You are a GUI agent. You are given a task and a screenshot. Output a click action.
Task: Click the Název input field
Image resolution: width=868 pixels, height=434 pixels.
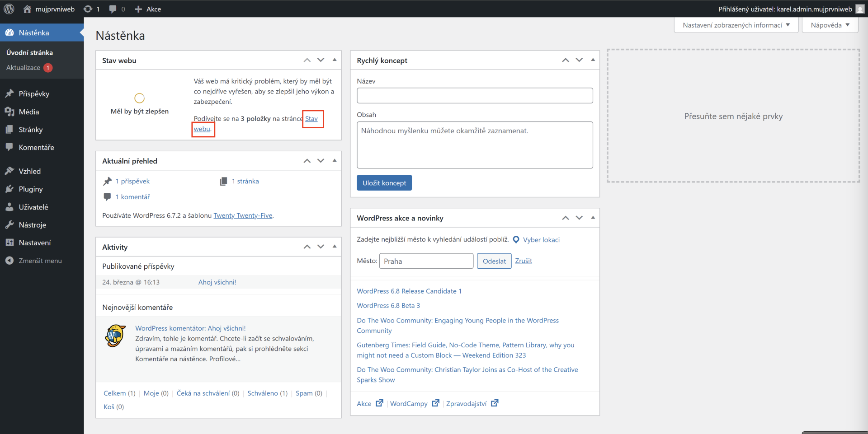pyautogui.click(x=475, y=96)
